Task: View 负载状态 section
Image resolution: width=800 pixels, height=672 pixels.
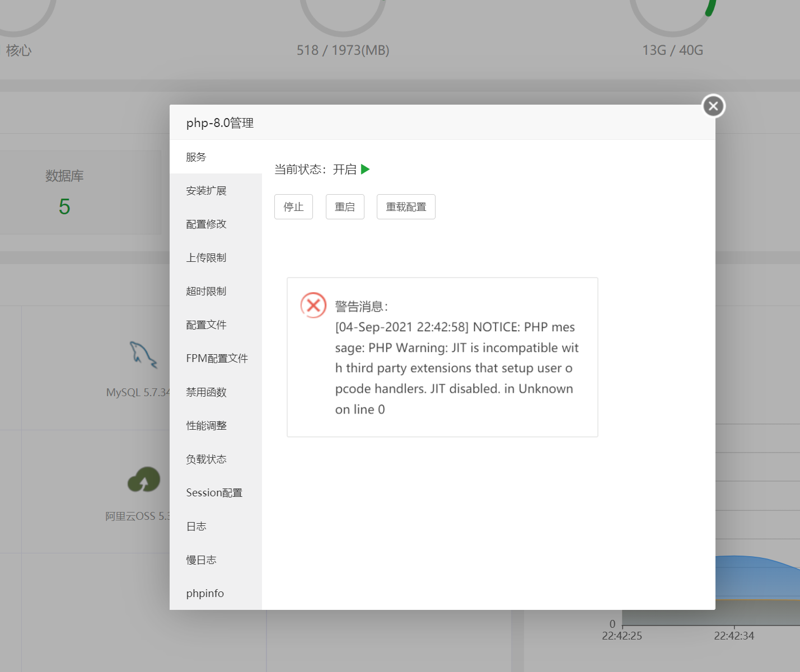Action: pos(216,459)
